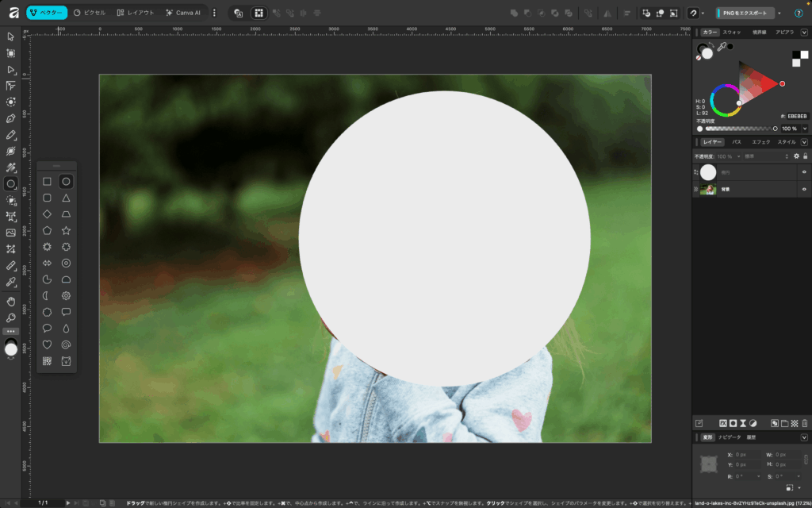
Task: Choose the heart shape in the shape flyout
Action: coord(47,344)
